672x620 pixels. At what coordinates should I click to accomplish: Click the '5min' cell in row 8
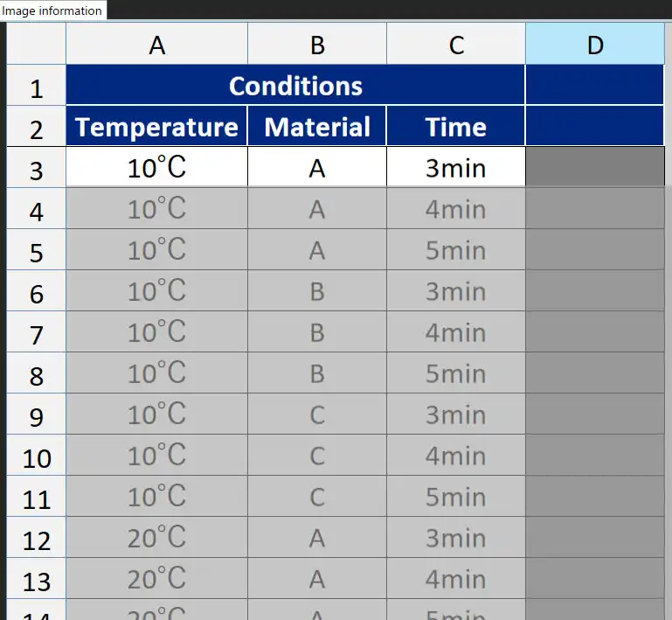point(456,374)
